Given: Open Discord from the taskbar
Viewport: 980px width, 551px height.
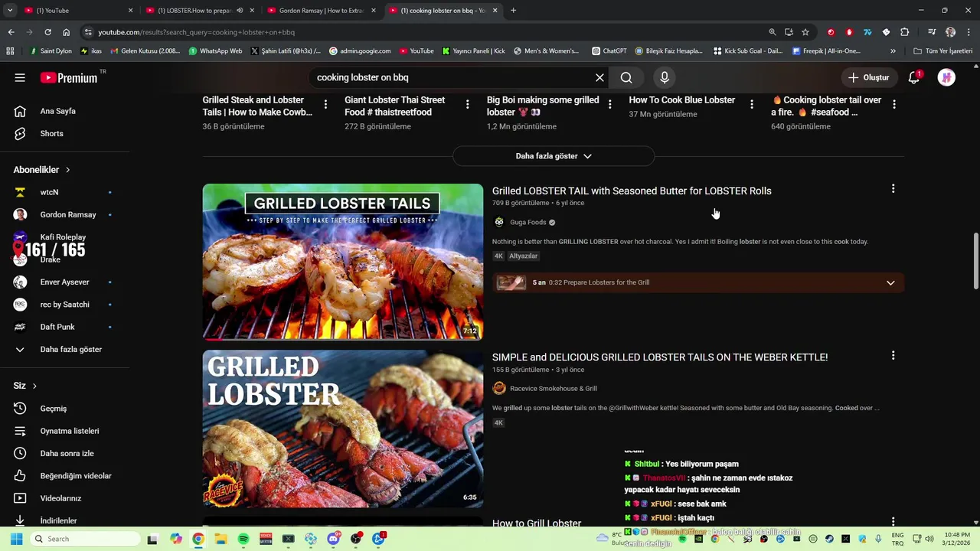Looking at the screenshot, I should pyautogui.click(x=333, y=539).
